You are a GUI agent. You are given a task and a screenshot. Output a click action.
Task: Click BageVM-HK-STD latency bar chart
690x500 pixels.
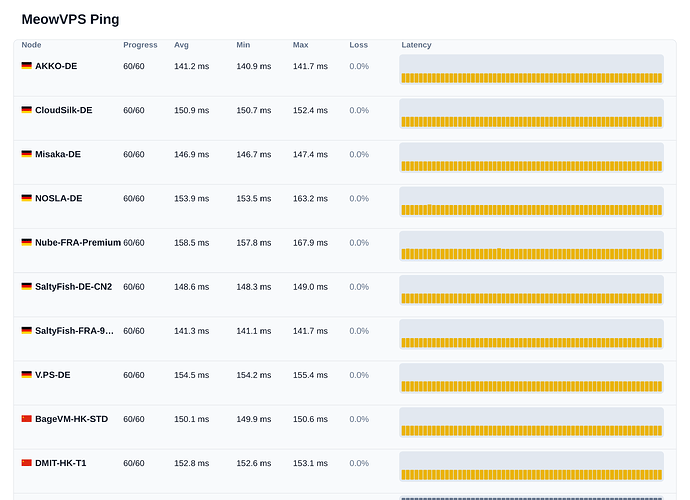532,423
